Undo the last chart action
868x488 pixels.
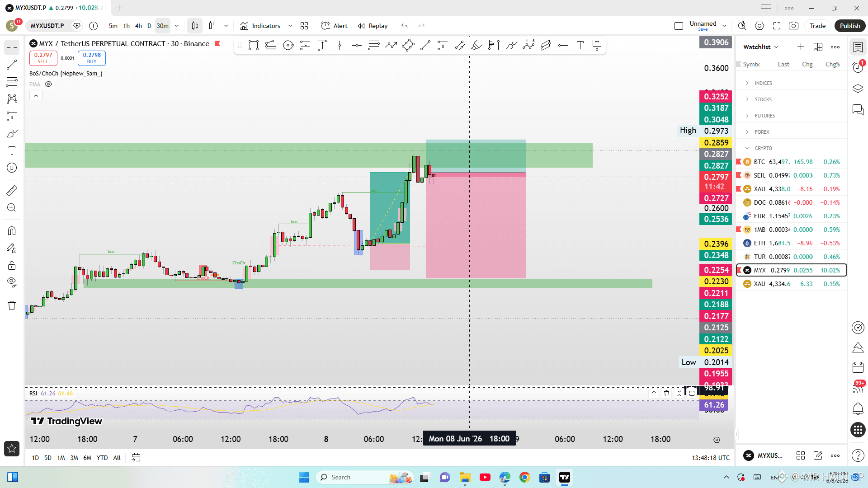pyautogui.click(x=405, y=26)
